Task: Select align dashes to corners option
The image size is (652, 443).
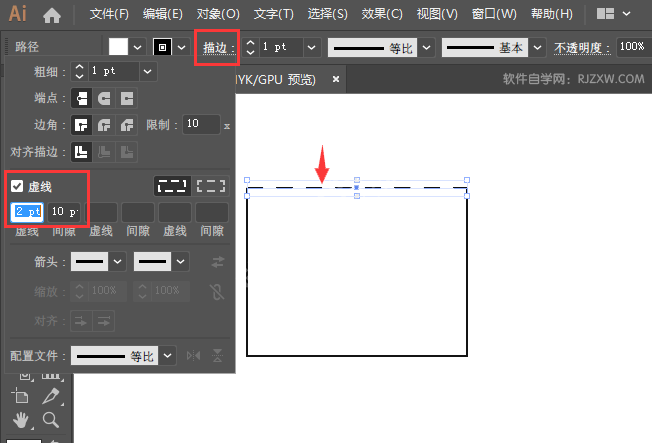Action: pyautogui.click(x=211, y=186)
